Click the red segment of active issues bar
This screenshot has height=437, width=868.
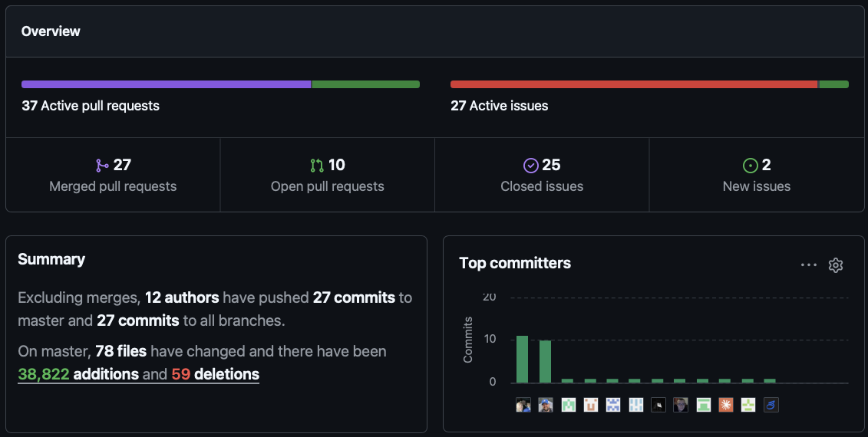[634, 84]
